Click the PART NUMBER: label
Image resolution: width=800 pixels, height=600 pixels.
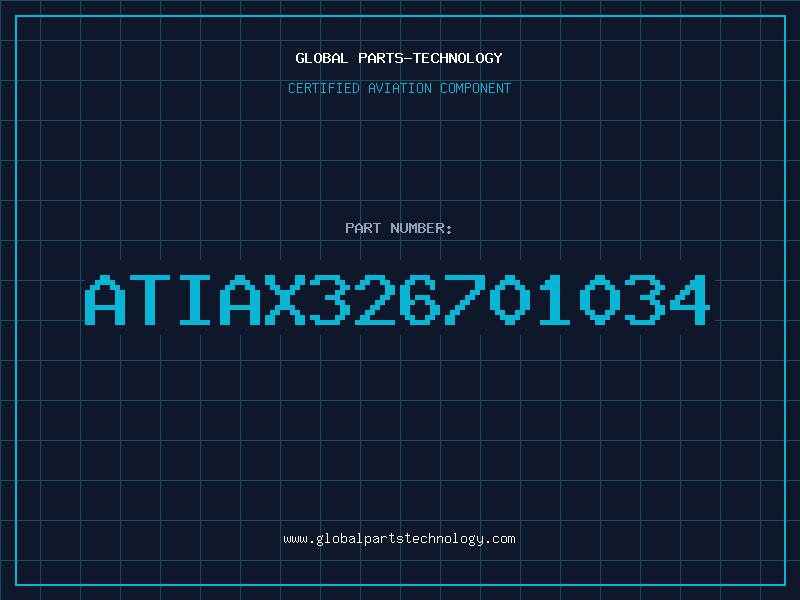coord(399,228)
